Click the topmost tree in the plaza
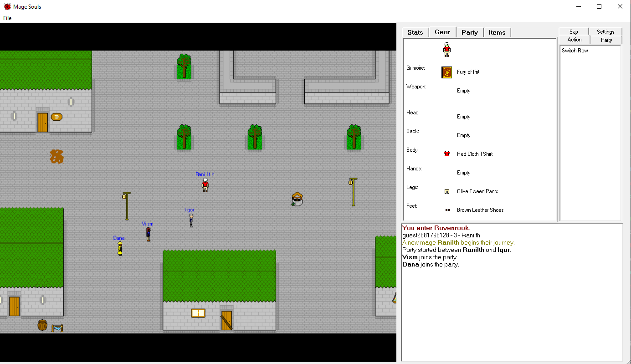The image size is (631, 364). pos(184,66)
